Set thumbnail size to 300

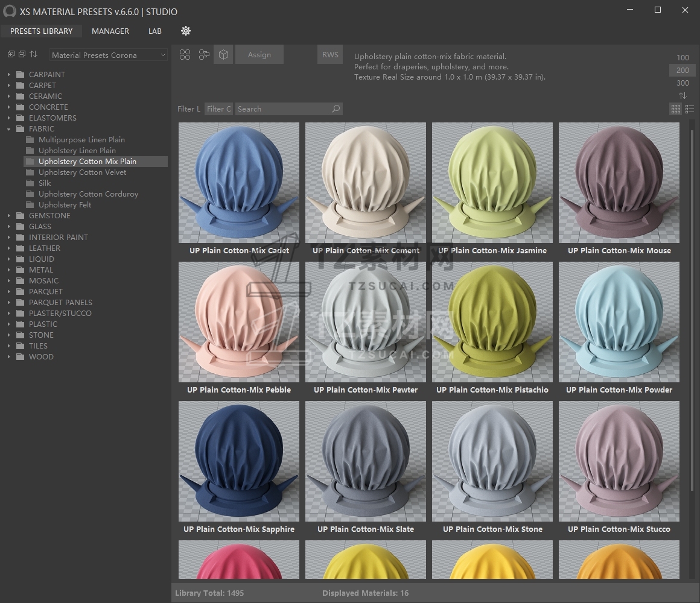click(x=682, y=83)
